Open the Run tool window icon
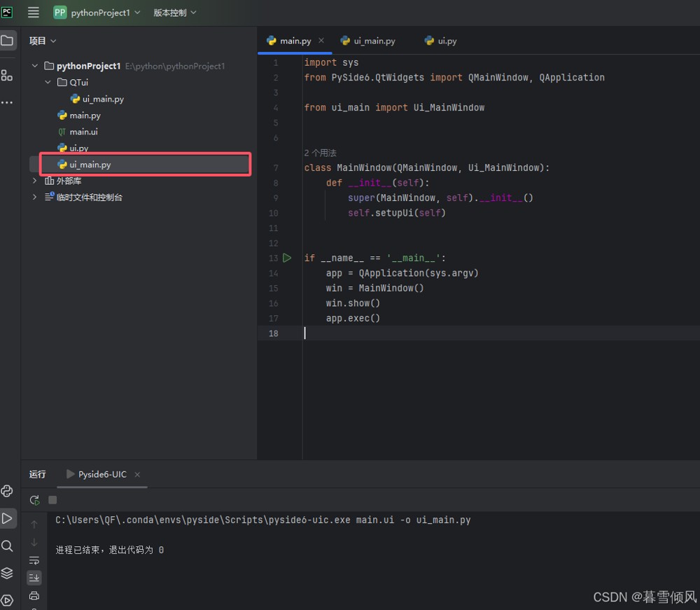 tap(7, 518)
